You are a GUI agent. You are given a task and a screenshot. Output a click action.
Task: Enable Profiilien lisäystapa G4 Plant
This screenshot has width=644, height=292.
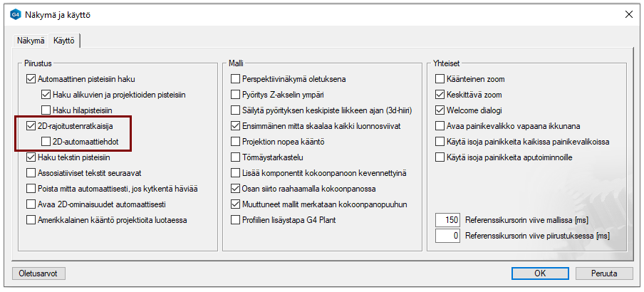click(236, 220)
